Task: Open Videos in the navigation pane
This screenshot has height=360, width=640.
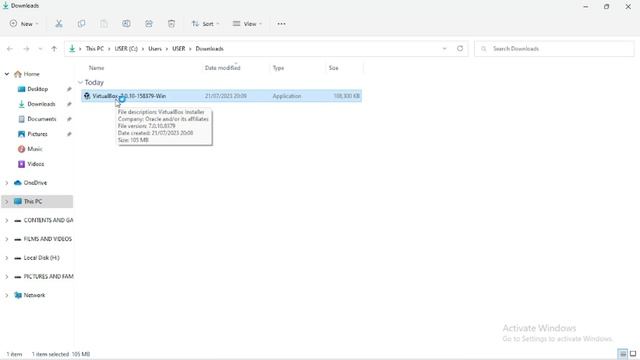Action: tap(36, 164)
